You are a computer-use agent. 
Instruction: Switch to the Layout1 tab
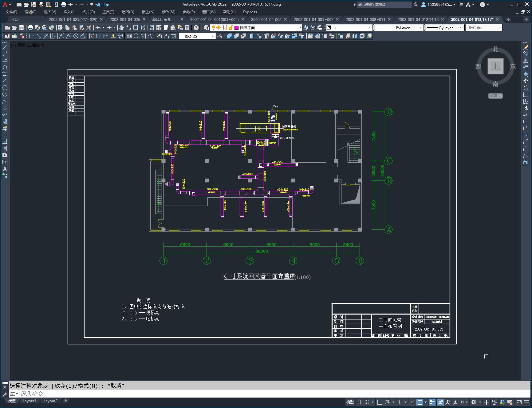[x=30, y=401]
